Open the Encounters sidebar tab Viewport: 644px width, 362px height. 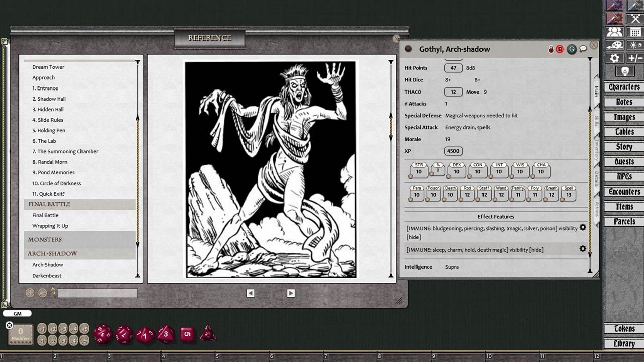(x=623, y=192)
